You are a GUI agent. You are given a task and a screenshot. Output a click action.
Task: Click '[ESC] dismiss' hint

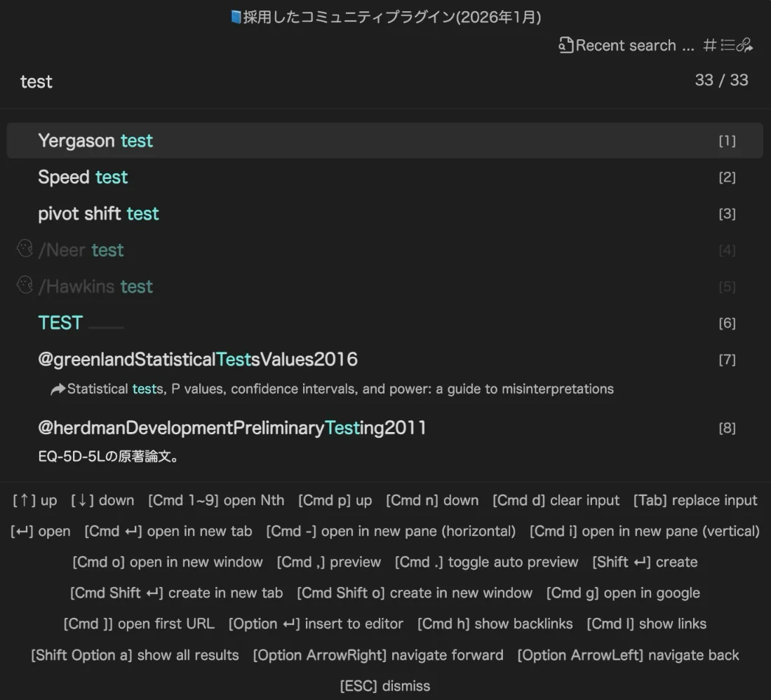tap(385, 686)
